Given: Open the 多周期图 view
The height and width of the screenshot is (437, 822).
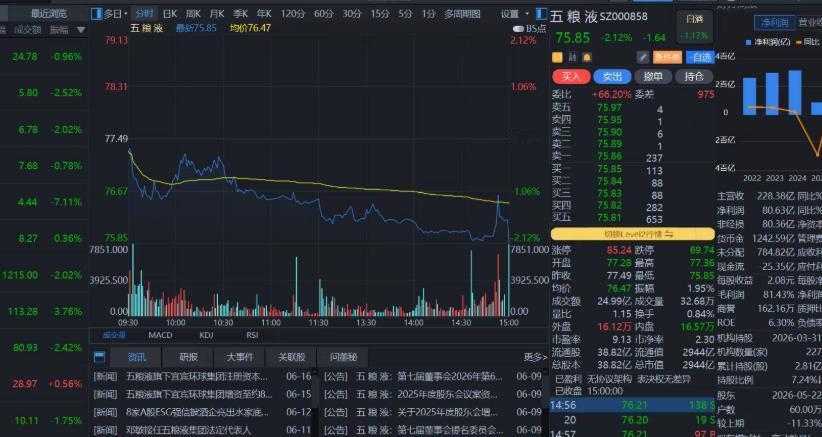Looking at the screenshot, I should [462, 14].
